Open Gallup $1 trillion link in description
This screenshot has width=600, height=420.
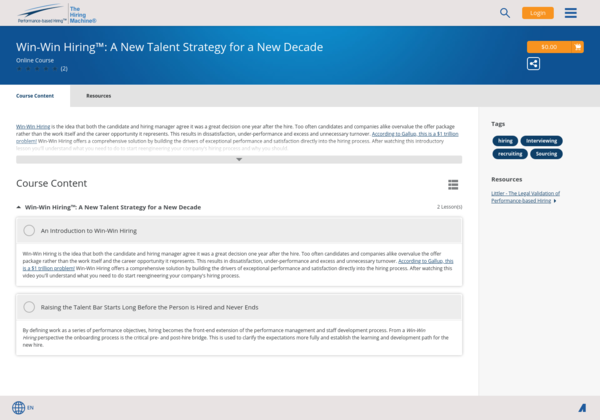pos(415,134)
